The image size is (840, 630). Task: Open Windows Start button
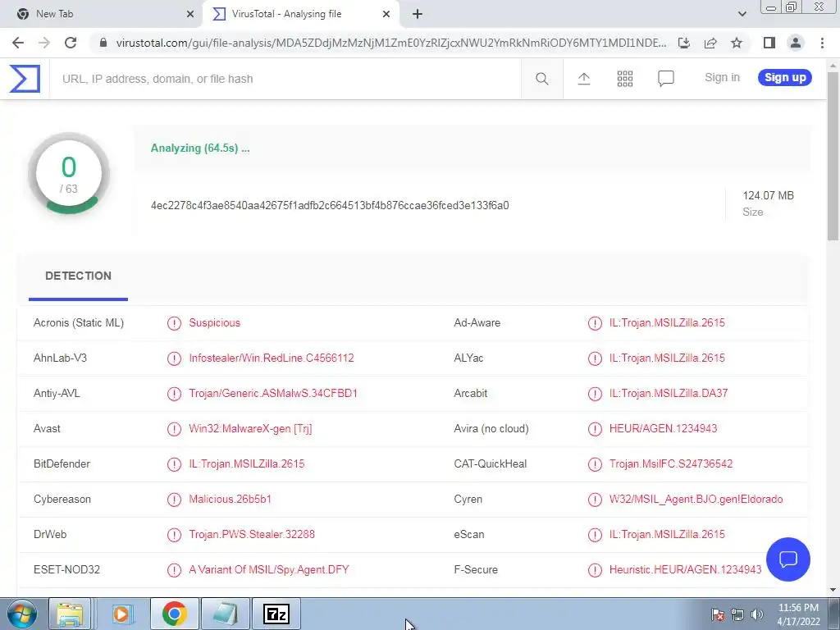(x=21, y=614)
